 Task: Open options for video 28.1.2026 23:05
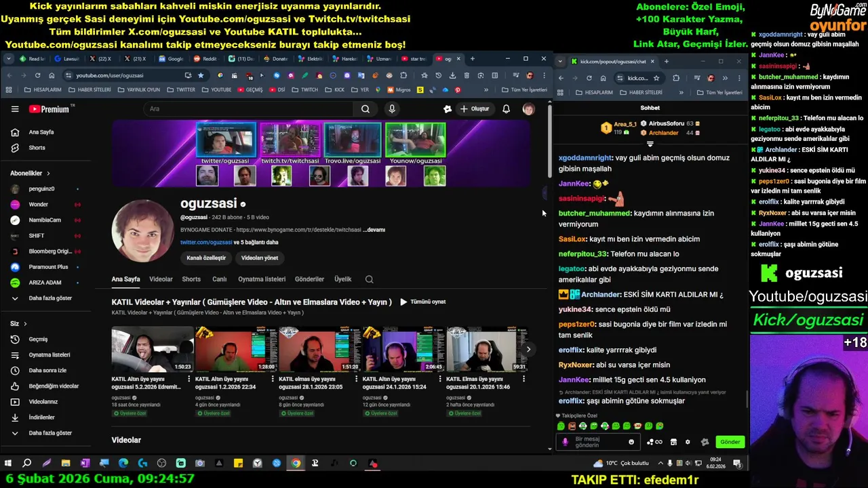(356, 379)
